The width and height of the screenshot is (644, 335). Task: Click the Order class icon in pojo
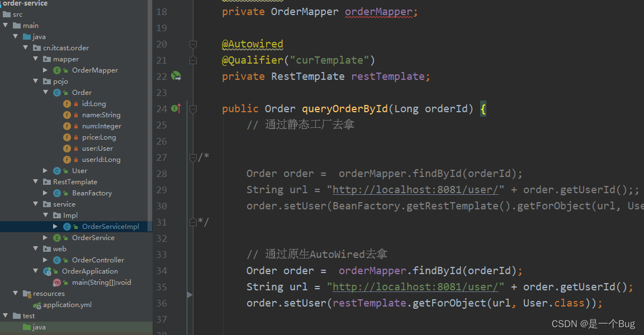[x=57, y=93]
